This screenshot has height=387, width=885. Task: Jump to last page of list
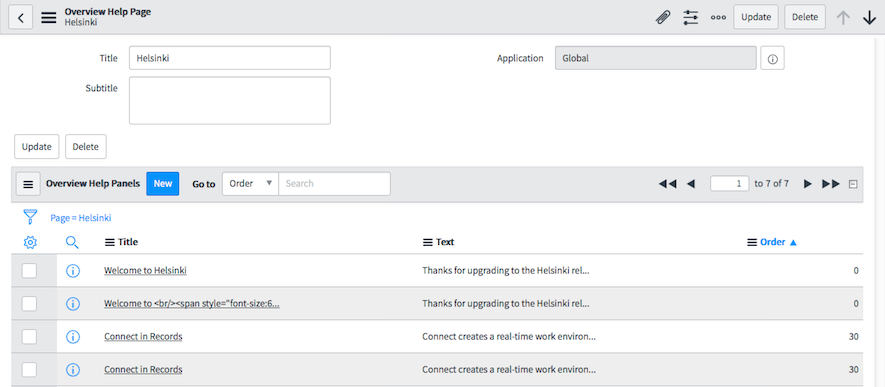click(831, 184)
